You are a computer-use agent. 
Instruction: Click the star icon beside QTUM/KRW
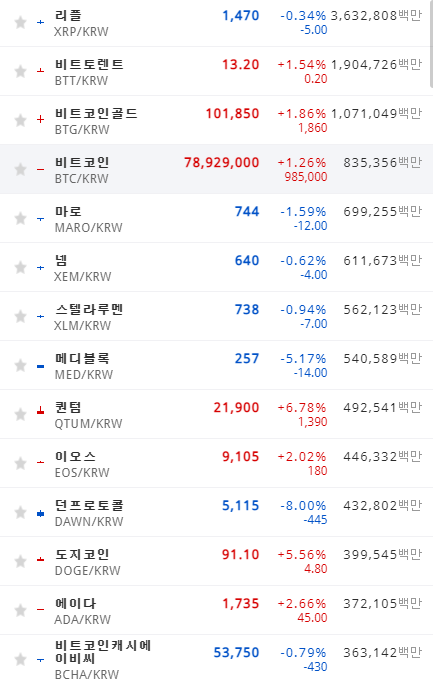click(20, 414)
